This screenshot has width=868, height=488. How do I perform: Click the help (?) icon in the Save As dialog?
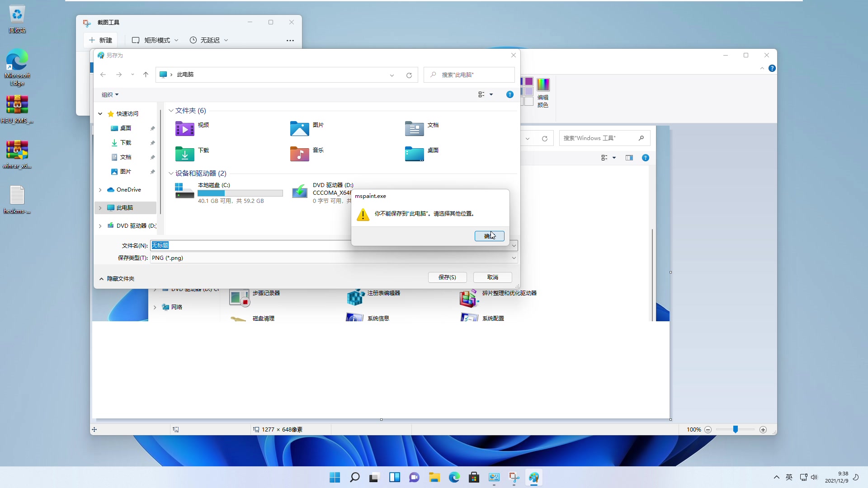pyautogui.click(x=510, y=94)
